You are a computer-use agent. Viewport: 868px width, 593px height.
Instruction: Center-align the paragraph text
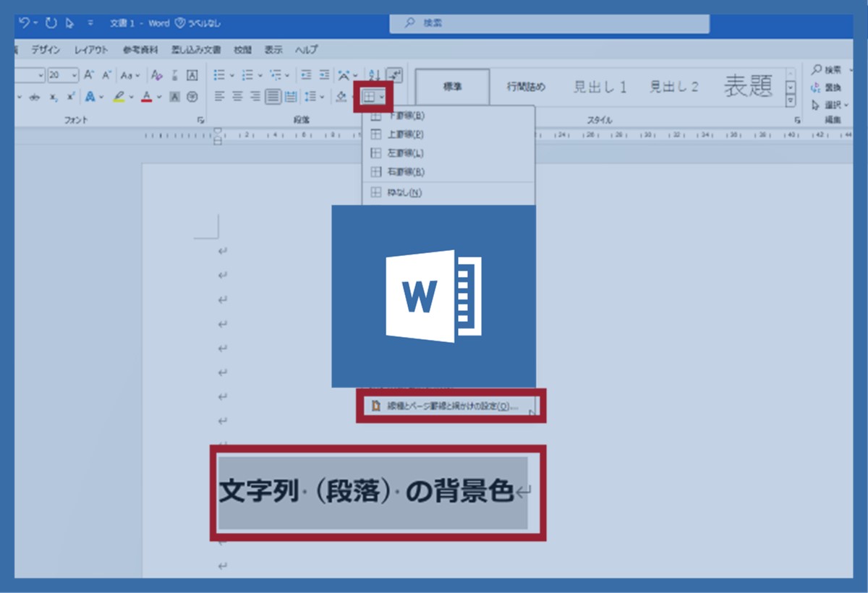[237, 96]
